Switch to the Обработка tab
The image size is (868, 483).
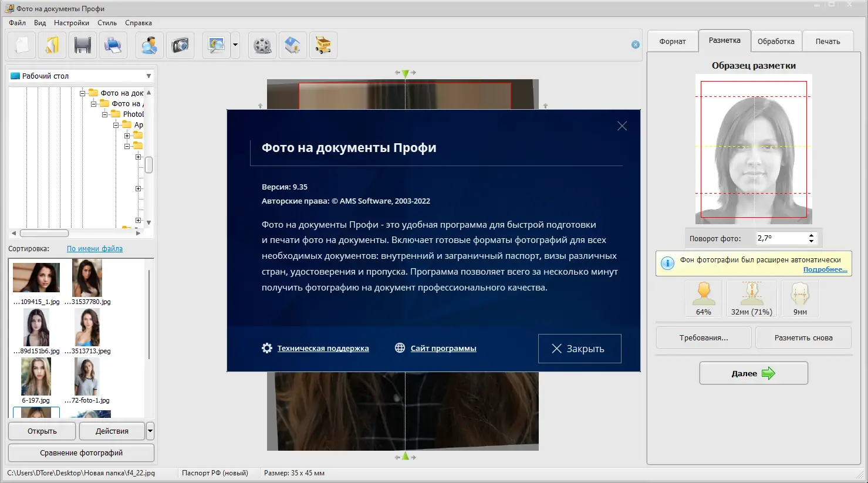click(x=776, y=42)
